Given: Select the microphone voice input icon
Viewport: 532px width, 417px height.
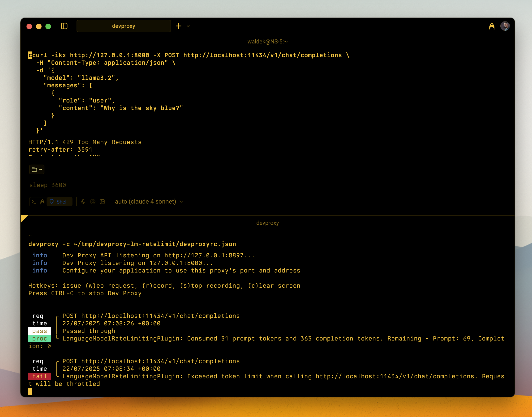Looking at the screenshot, I should pyautogui.click(x=84, y=202).
